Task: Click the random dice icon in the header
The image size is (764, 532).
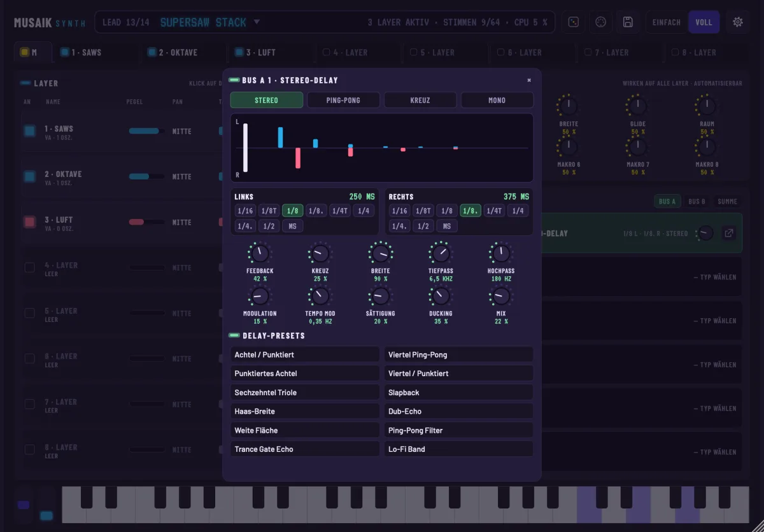Action: (x=574, y=22)
